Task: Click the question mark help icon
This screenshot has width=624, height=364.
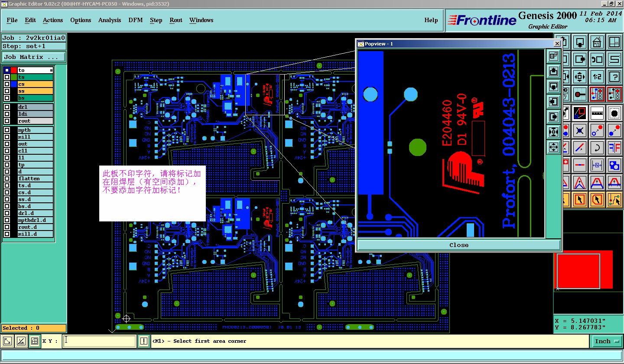Action: 615,77
